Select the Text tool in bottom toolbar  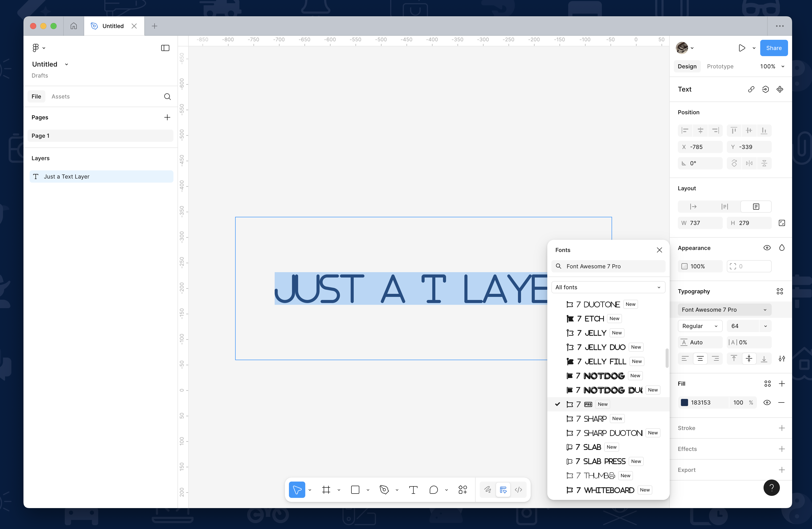tap(413, 489)
